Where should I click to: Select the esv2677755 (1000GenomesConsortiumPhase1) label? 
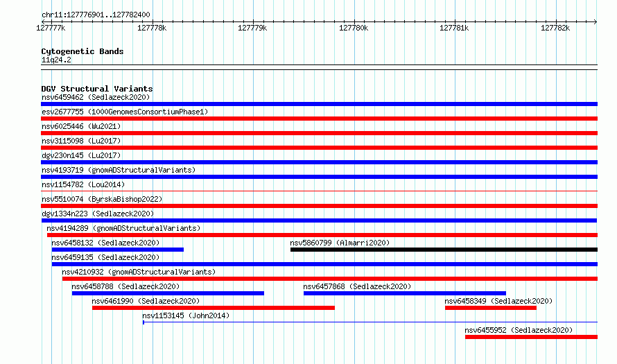(x=125, y=112)
